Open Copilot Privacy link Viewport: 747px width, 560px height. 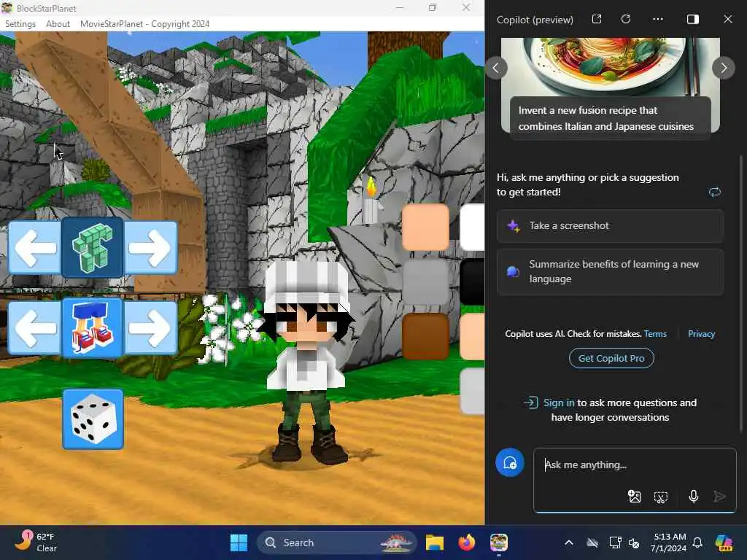pyautogui.click(x=701, y=334)
